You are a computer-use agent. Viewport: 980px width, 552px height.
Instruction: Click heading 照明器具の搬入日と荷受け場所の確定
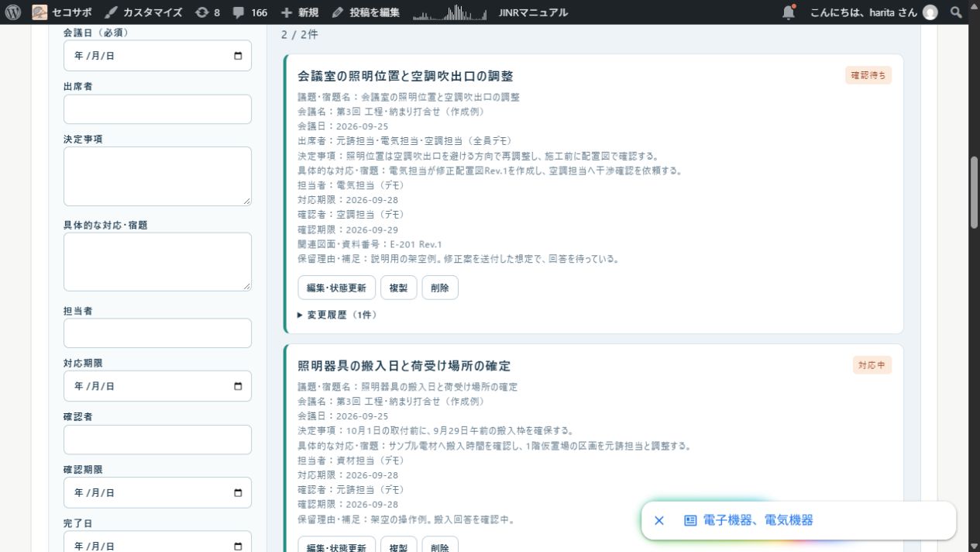(404, 366)
